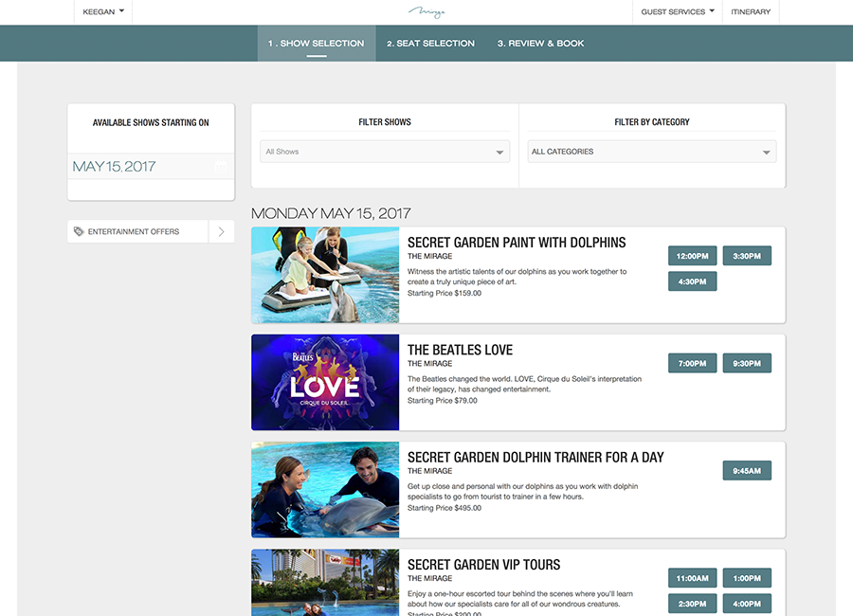This screenshot has width=853, height=616.
Task: Expand Entertainment Offers with the chevron arrow
Action: pos(222,231)
